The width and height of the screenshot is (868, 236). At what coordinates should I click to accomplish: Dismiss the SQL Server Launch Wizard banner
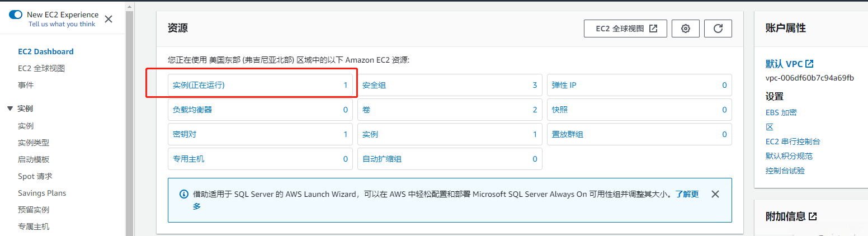click(715, 194)
